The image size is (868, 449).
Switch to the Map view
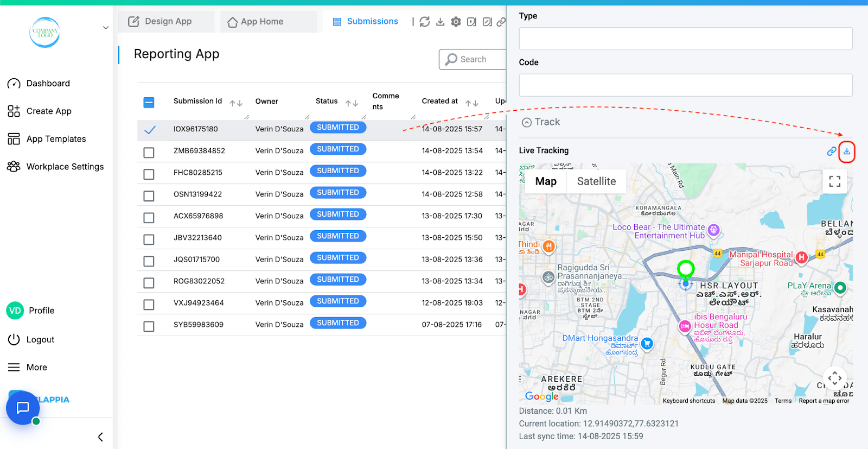[x=546, y=181]
